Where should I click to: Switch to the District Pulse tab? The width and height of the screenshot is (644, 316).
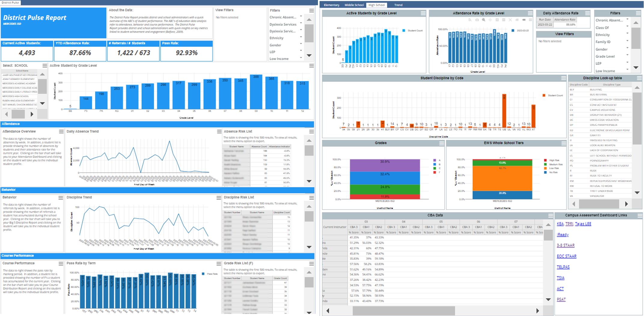pos(10,2)
